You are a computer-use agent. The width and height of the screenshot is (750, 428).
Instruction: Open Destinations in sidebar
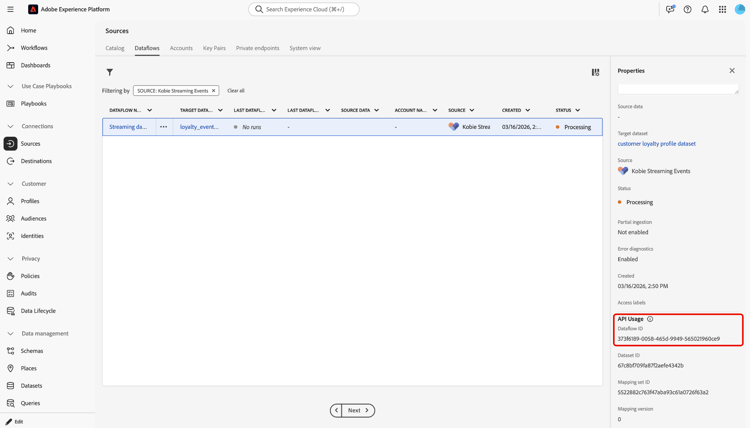click(36, 161)
